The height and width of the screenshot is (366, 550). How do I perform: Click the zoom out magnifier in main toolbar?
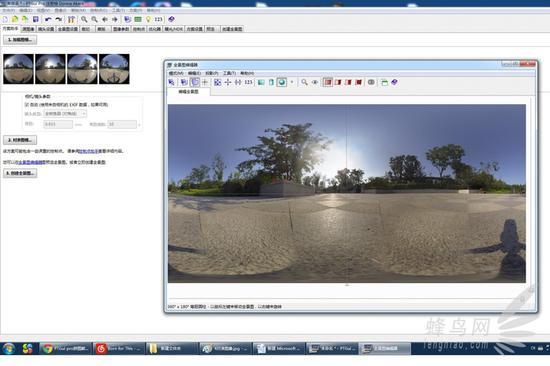coord(94,19)
